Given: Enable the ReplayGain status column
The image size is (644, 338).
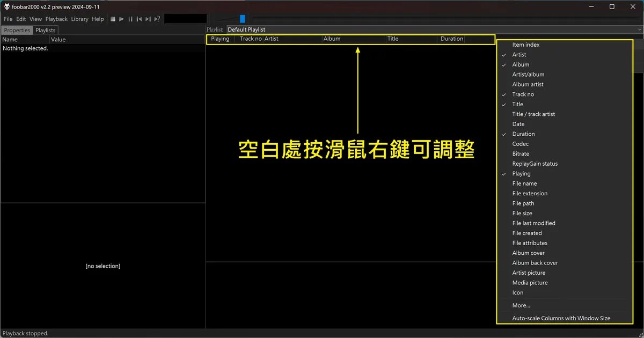Looking at the screenshot, I should pyautogui.click(x=565, y=164).
